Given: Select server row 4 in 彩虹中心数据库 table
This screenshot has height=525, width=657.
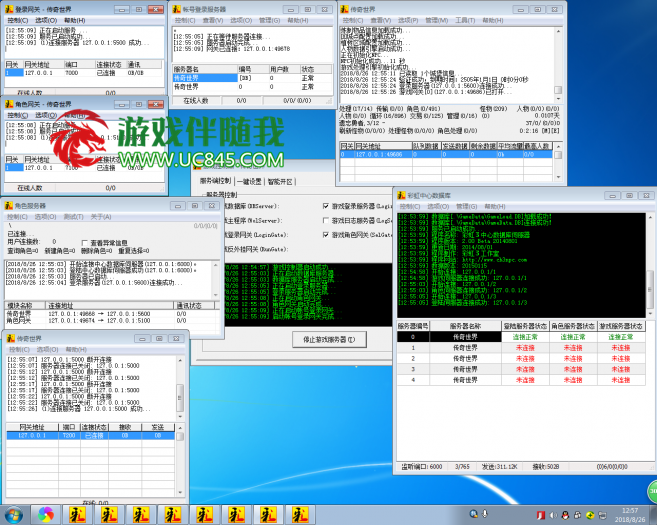Looking at the screenshot, I should coord(521,380).
